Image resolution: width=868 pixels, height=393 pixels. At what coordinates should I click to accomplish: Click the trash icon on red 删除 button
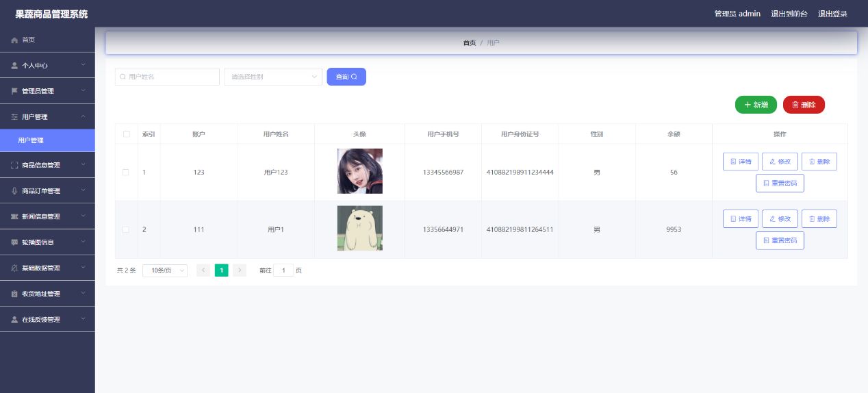pos(795,105)
